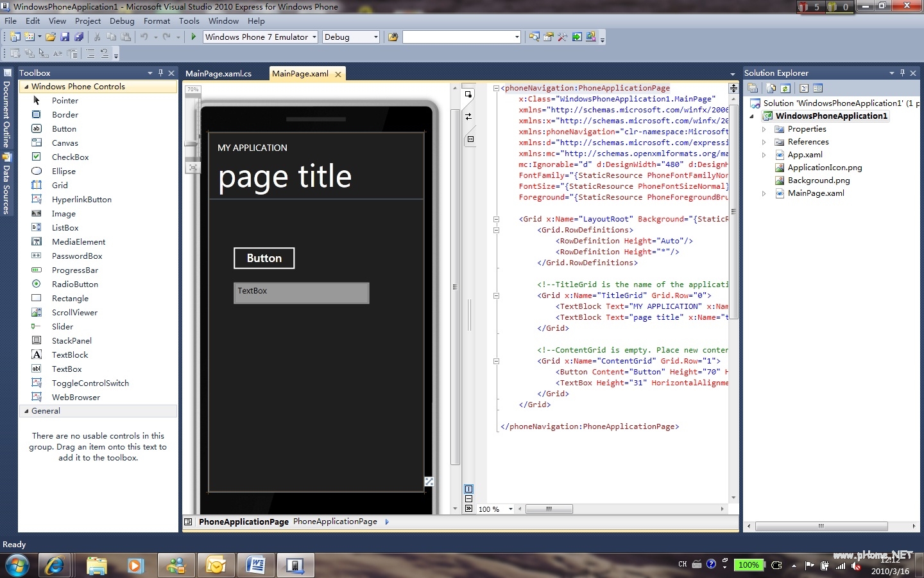Image resolution: width=924 pixels, height=578 pixels.
Task: Expand the Properties node in Solution Explorer
Action: [764, 129]
